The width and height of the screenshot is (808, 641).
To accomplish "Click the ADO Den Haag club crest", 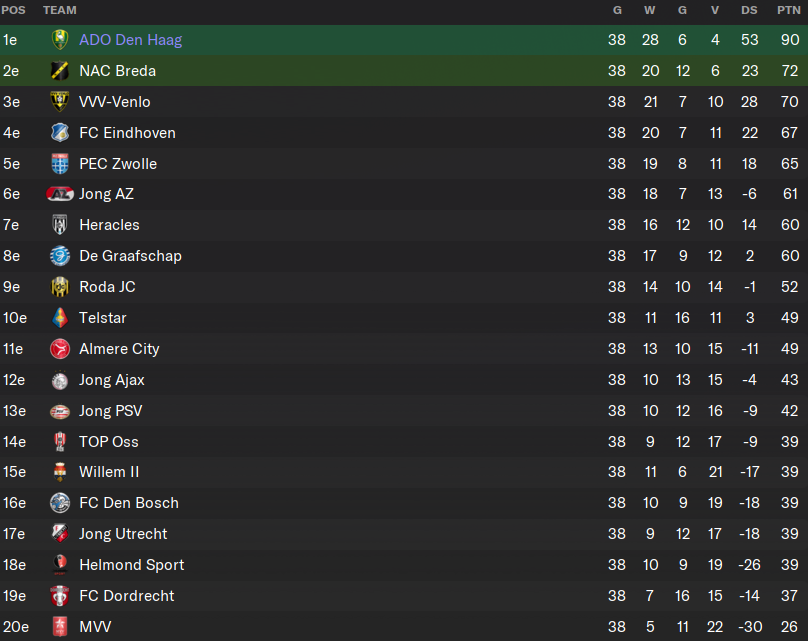I will click(60, 40).
